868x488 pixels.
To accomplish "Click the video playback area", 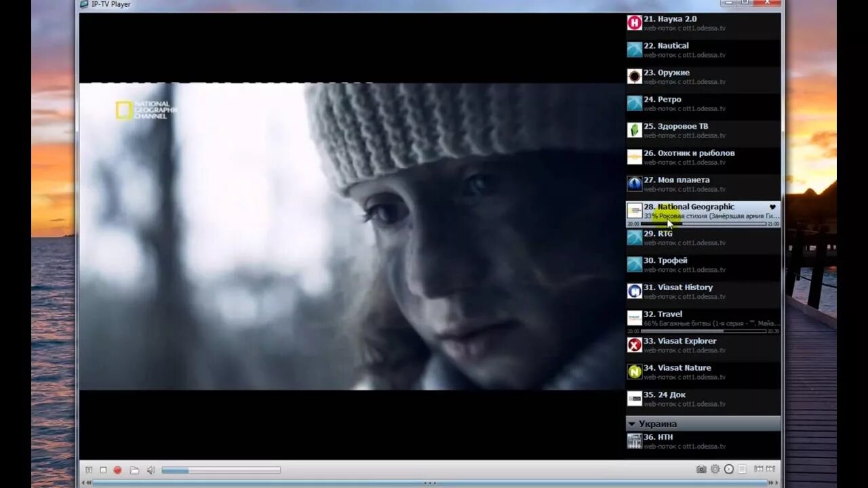I will [352, 236].
